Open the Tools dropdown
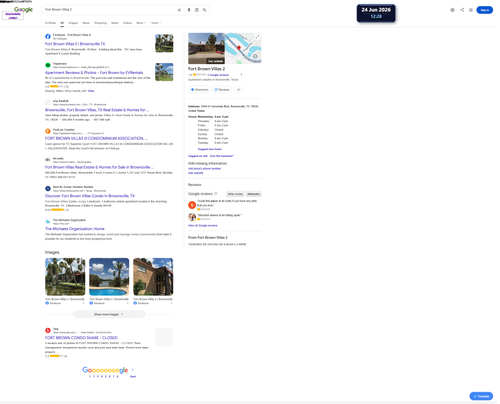 [156, 23]
